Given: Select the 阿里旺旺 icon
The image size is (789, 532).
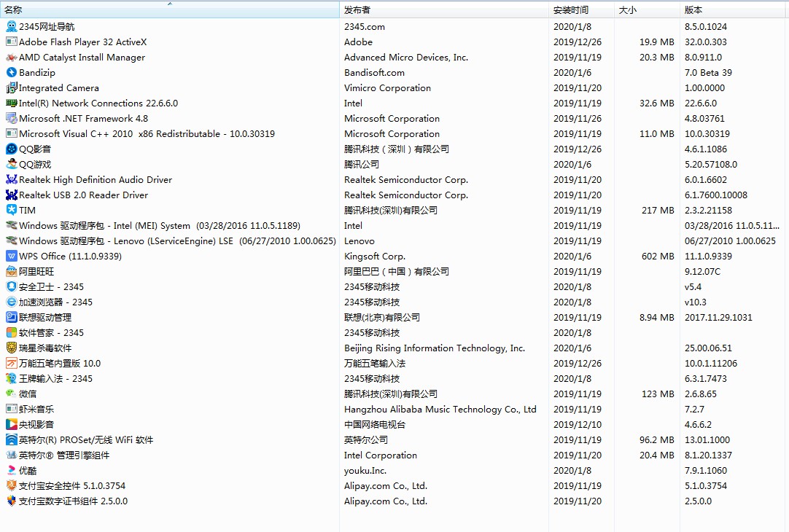Looking at the screenshot, I should tap(11, 272).
